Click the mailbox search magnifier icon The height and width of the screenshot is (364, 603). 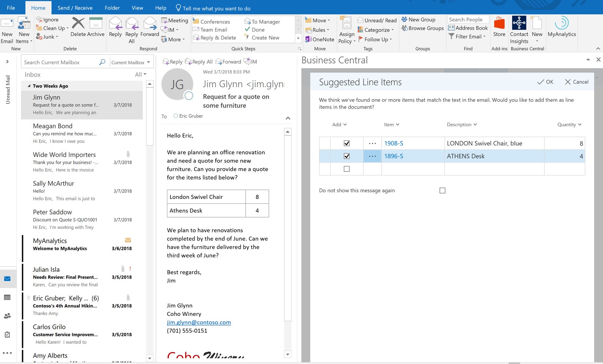[x=102, y=62]
